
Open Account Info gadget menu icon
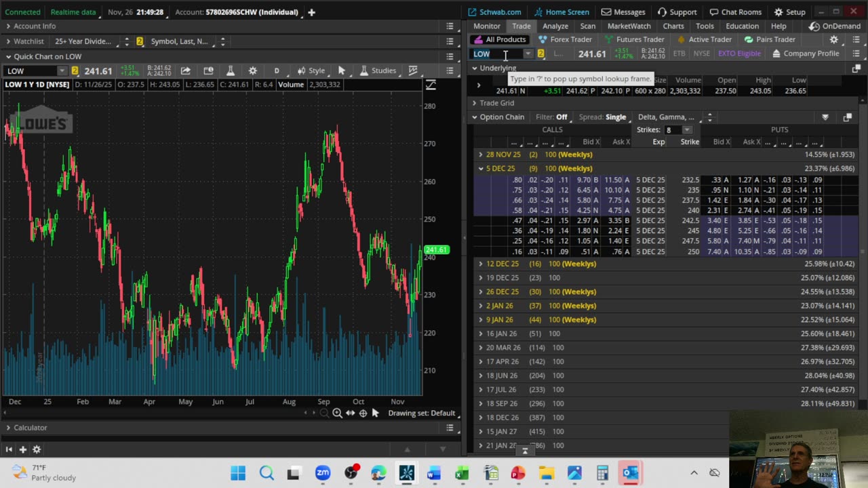click(x=450, y=26)
